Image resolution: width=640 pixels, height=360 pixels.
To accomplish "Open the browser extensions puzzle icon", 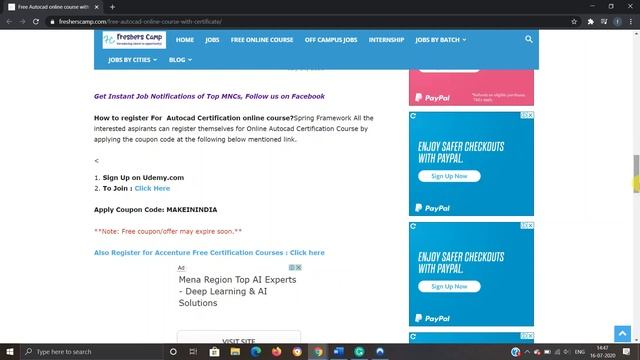I will click(x=590, y=21).
